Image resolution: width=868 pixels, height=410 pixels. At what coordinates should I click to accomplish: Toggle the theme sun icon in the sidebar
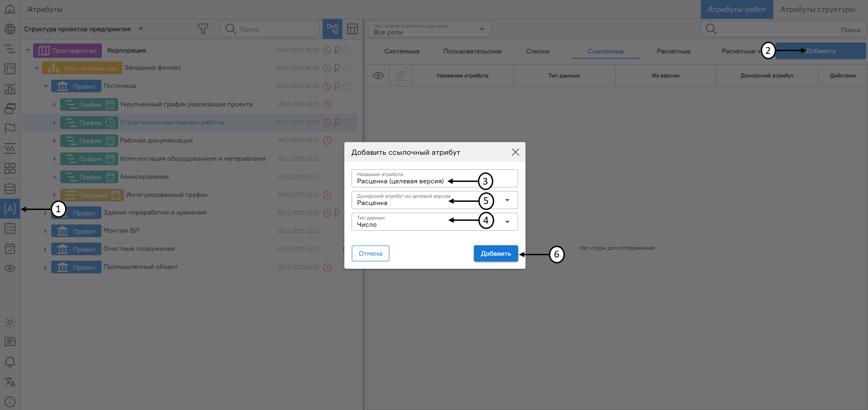click(10, 322)
